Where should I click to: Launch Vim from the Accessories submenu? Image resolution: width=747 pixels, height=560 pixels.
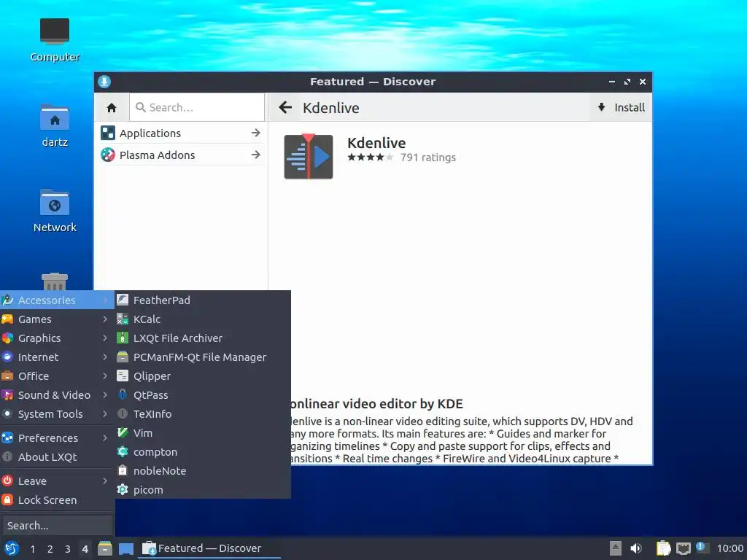(203, 433)
